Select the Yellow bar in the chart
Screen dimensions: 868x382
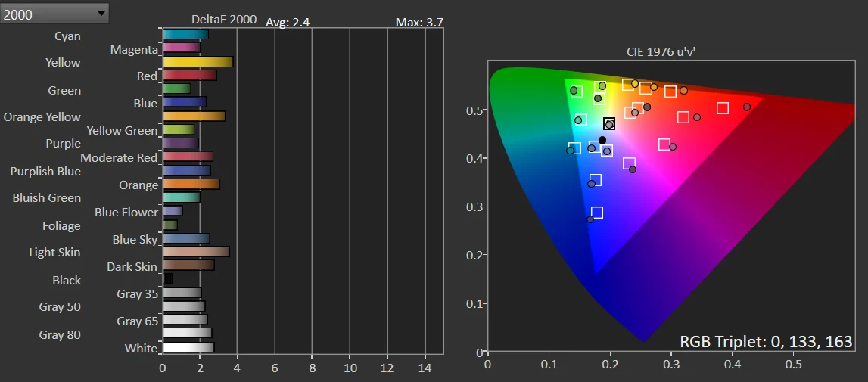coord(198,62)
